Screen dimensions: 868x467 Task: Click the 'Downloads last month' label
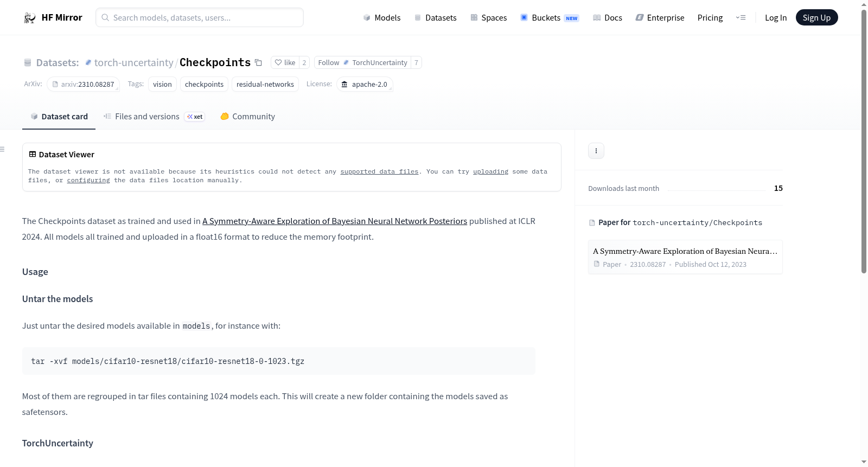(x=624, y=189)
